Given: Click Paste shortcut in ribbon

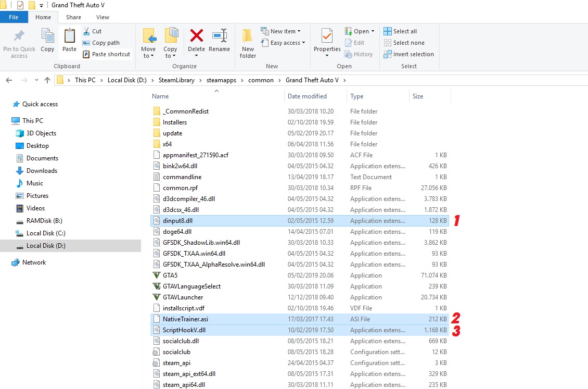Looking at the screenshot, I should [x=107, y=54].
